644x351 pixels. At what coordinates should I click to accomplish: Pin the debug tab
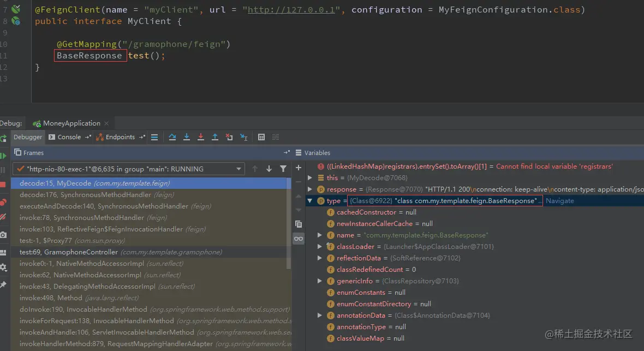(3, 284)
